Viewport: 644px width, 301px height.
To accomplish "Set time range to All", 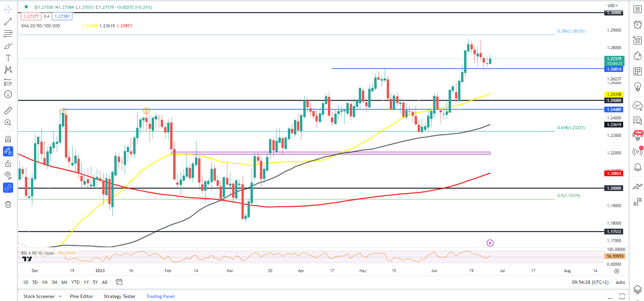I will [105, 282].
